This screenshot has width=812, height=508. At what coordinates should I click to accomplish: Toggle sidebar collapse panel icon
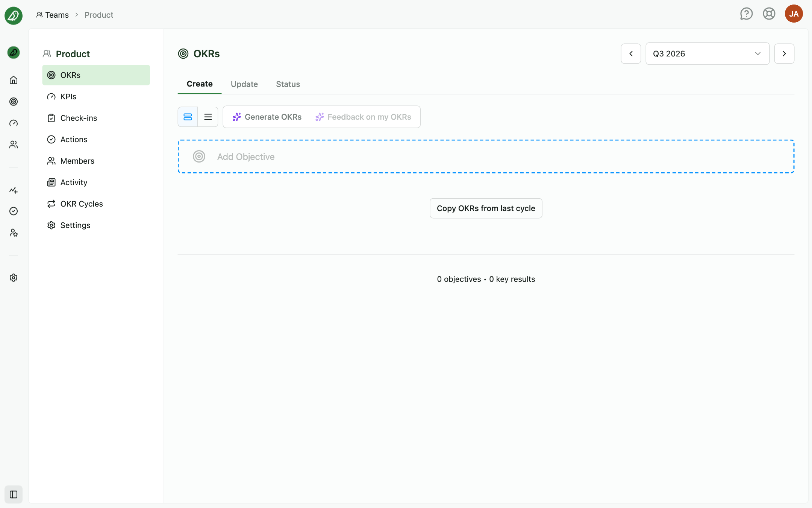(14, 494)
